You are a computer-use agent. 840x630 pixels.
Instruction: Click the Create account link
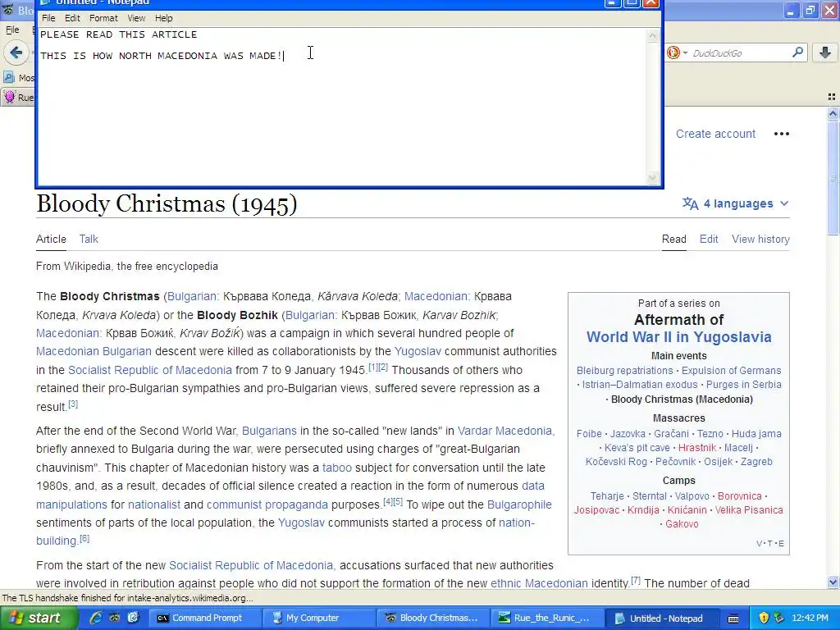(715, 134)
